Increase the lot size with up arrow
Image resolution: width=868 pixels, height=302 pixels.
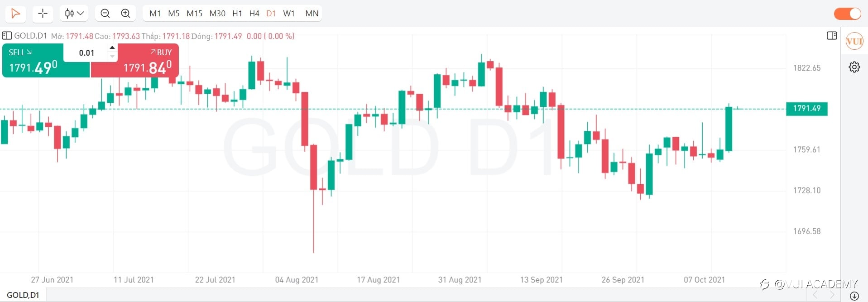(112, 48)
